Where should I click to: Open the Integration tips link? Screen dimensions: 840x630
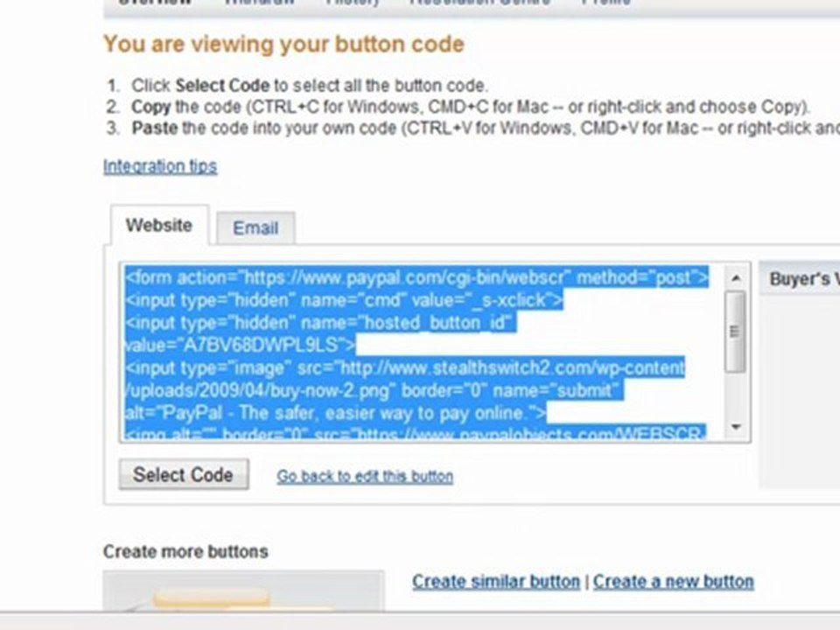160,166
